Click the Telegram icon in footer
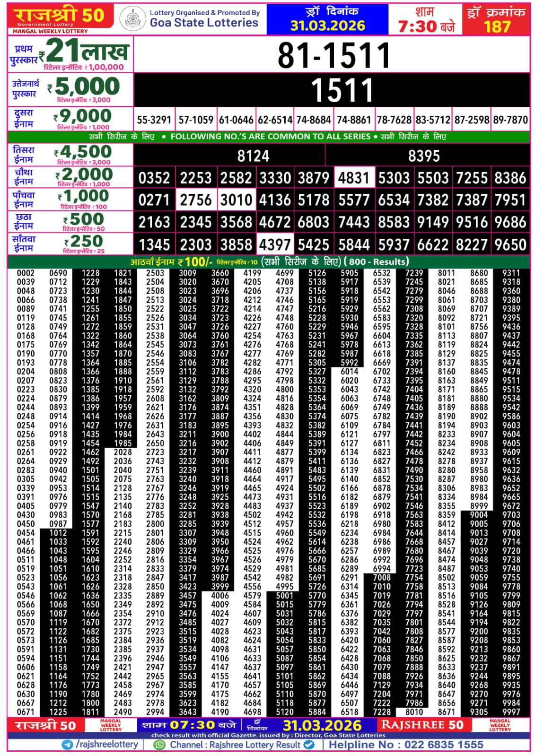The width and height of the screenshot is (535, 756). 67,745
